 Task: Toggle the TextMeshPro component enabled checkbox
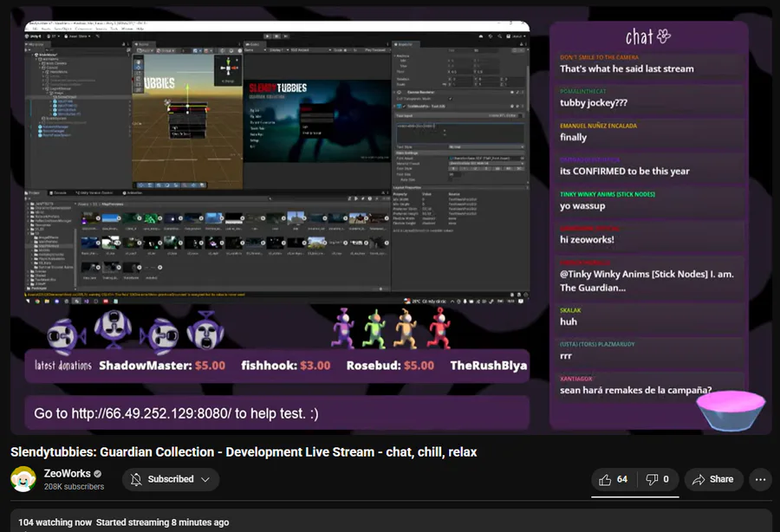click(404, 106)
